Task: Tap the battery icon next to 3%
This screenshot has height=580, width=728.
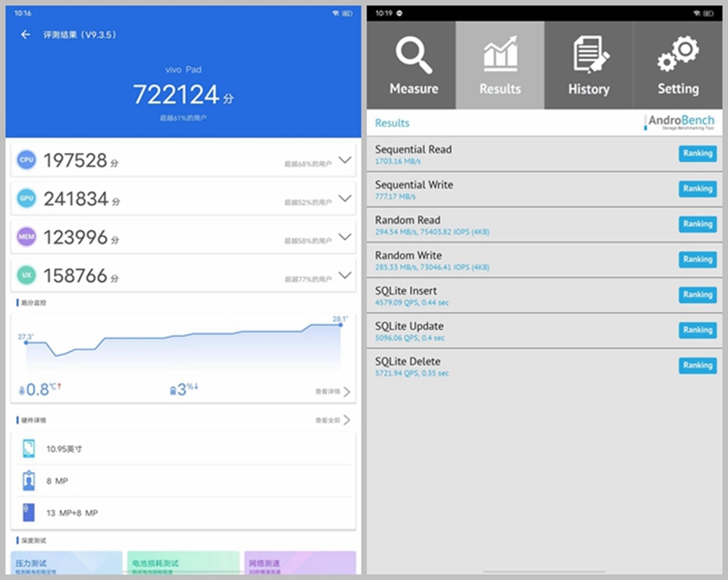Action: click(173, 391)
